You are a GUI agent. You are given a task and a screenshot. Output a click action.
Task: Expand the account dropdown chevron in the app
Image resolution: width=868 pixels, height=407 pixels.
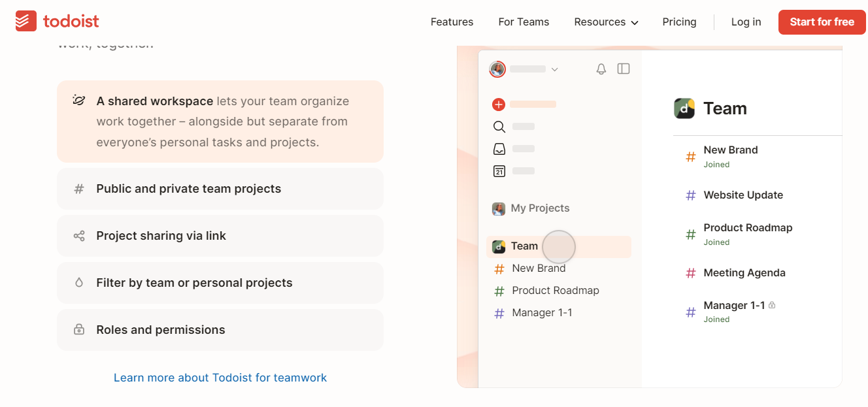click(x=555, y=69)
